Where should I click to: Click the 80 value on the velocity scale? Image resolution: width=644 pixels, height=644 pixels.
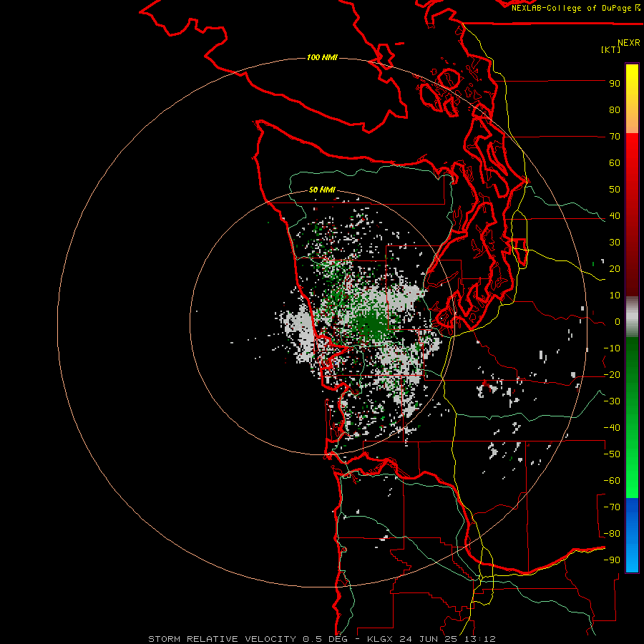point(615,110)
